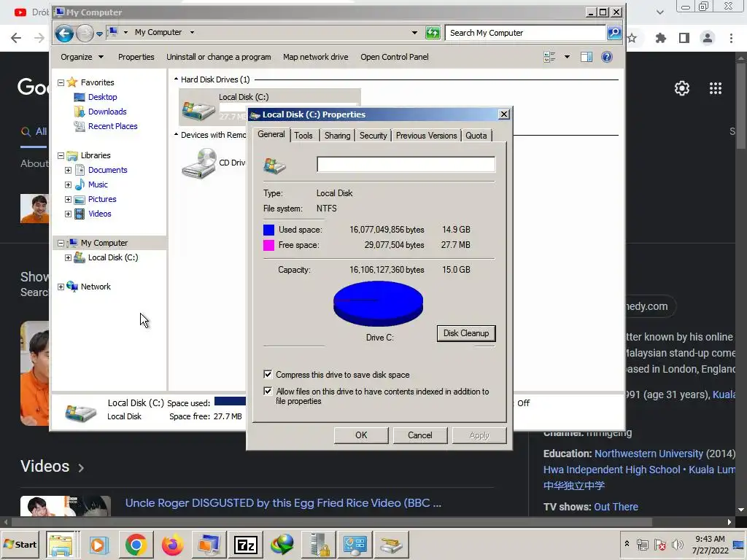Toggle Compress this drive checkbox
This screenshot has width=747, height=560.
pyautogui.click(x=268, y=374)
